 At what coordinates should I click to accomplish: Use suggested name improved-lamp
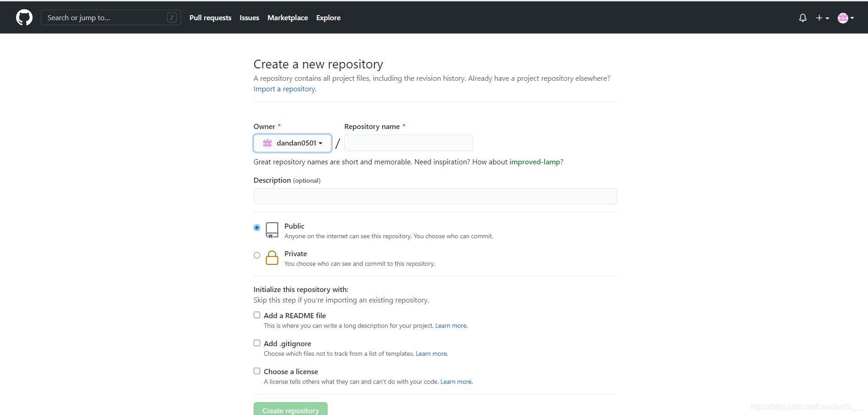(x=534, y=162)
